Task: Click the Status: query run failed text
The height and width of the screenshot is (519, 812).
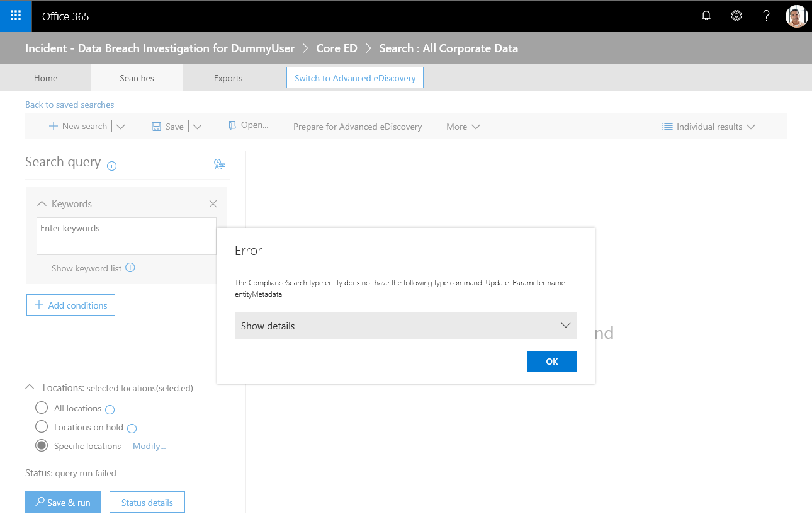Action: click(70, 473)
